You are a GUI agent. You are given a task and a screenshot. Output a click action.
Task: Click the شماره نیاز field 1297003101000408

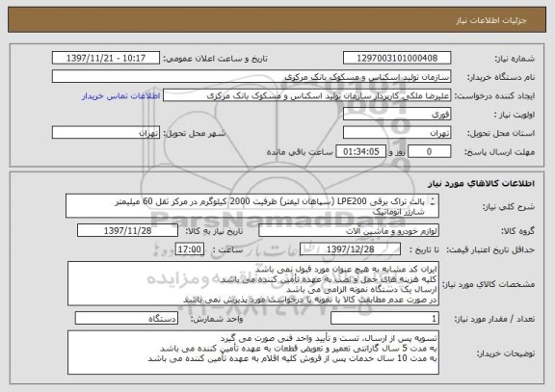click(x=397, y=58)
